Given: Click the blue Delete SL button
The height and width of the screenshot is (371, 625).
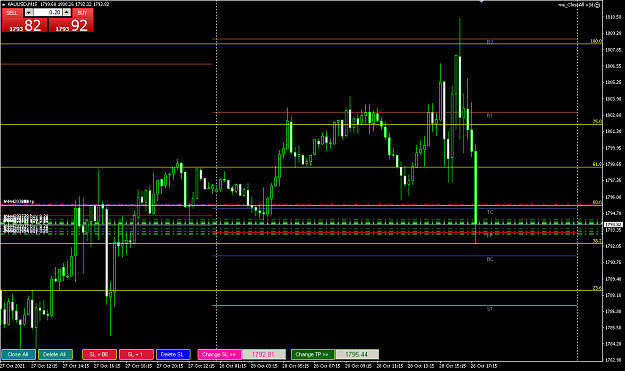Looking at the screenshot, I should click(x=173, y=354).
